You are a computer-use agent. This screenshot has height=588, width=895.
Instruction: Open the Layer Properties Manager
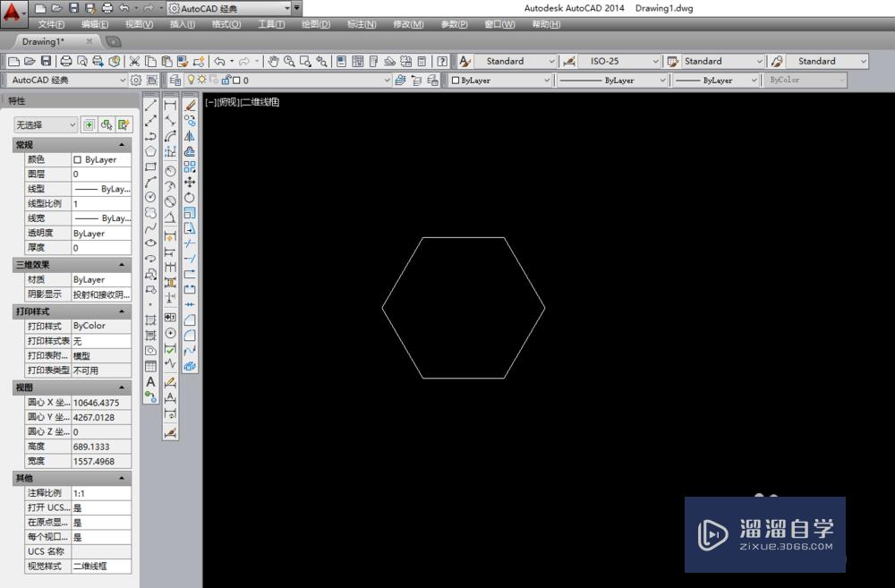pos(174,80)
